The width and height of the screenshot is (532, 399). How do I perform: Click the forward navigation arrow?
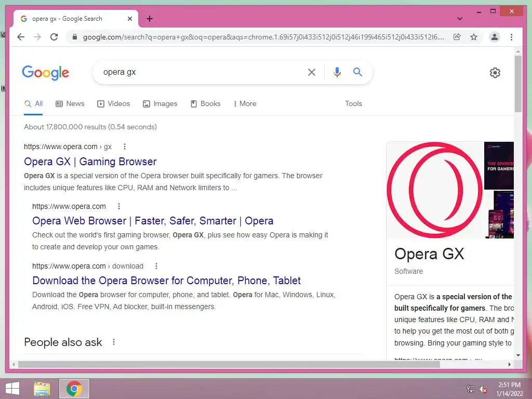point(37,37)
